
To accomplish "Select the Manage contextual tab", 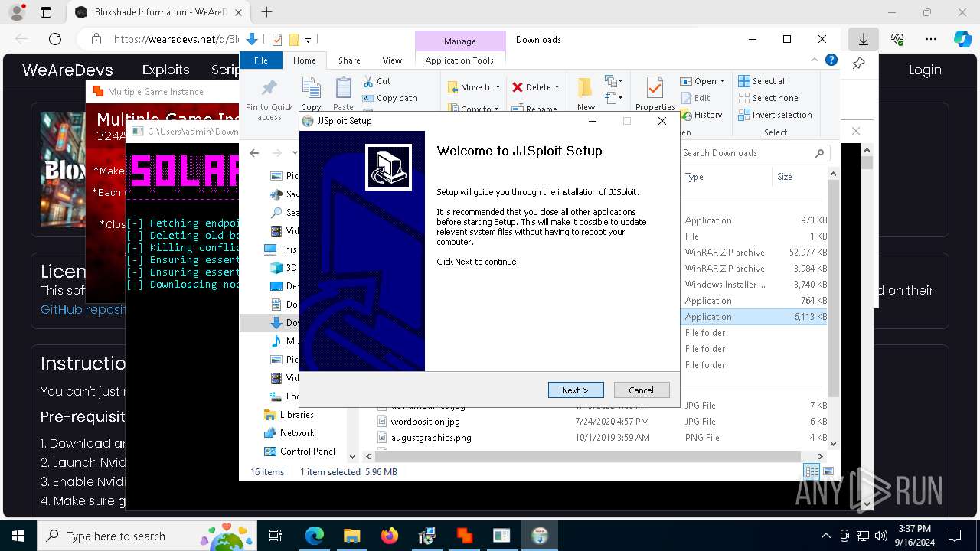I will [x=459, y=41].
